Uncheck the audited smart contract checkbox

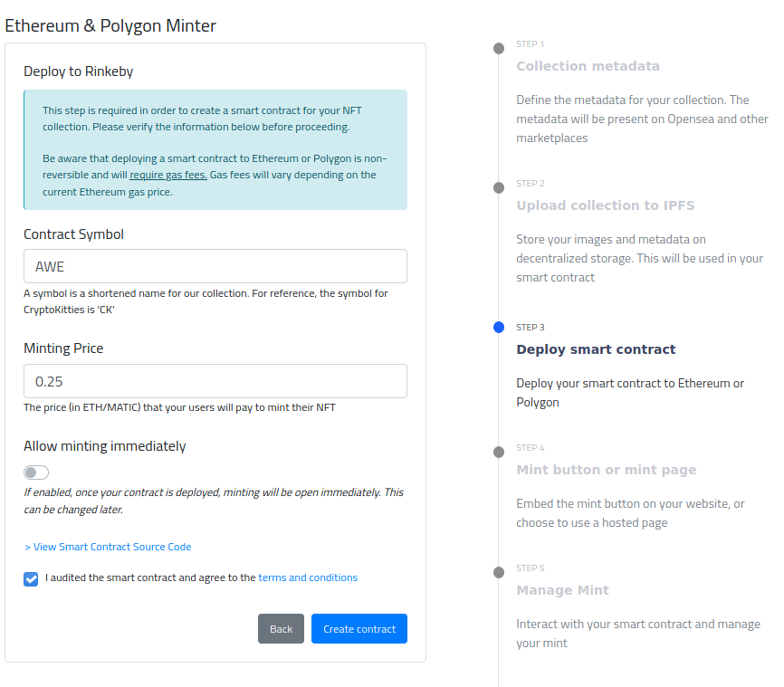31,579
